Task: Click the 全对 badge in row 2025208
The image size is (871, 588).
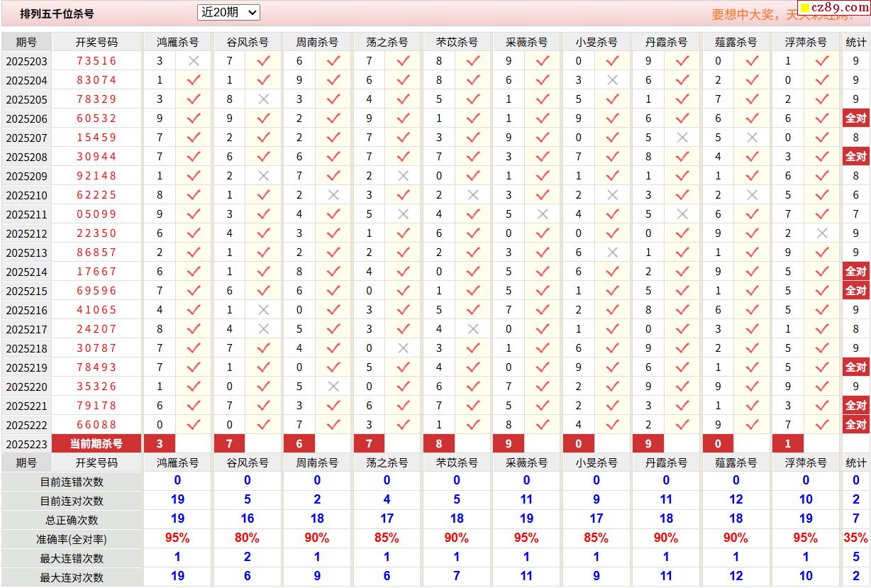Action: [856, 157]
